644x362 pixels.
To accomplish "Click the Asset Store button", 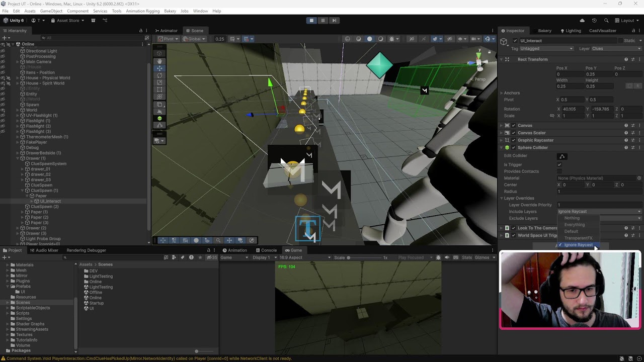I will point(68,21).
